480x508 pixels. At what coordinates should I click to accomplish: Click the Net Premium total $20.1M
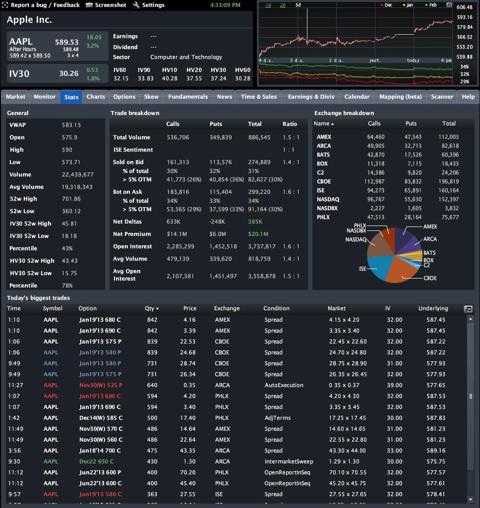258,234
